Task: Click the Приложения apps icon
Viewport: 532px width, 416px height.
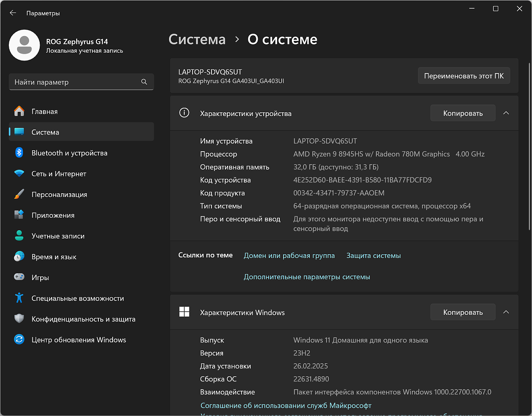Action: tap(19, 215)
